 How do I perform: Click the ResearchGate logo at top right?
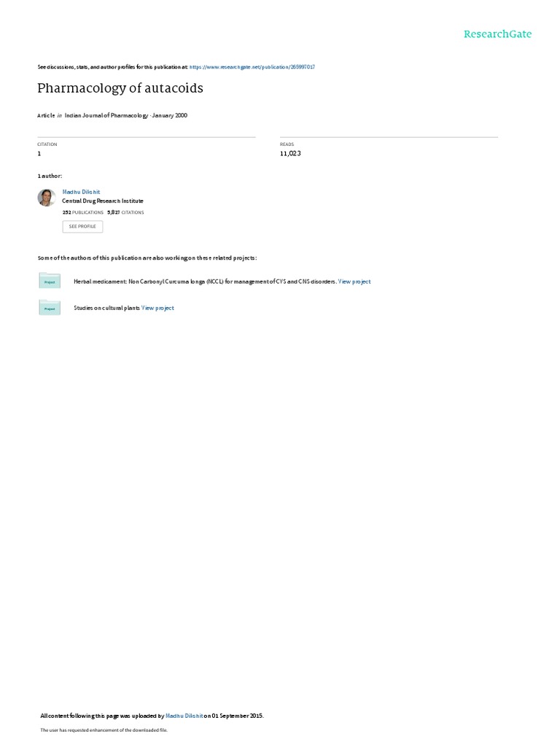[x=497, y=34]
